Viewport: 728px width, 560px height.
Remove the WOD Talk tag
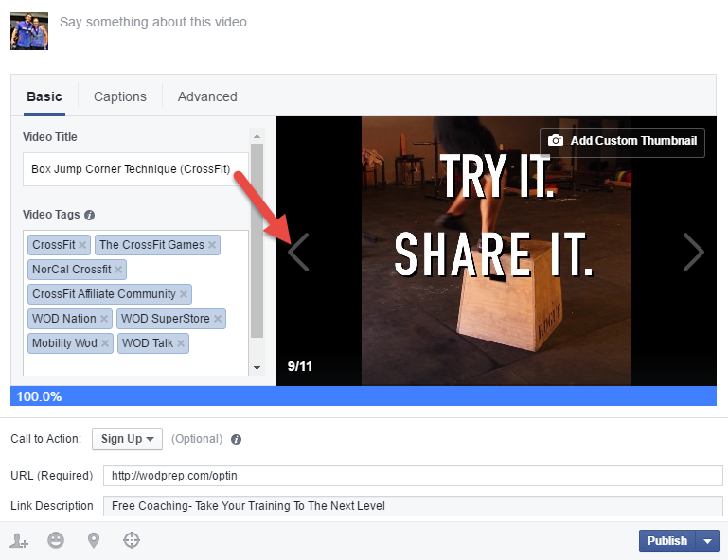coord(181,343)
